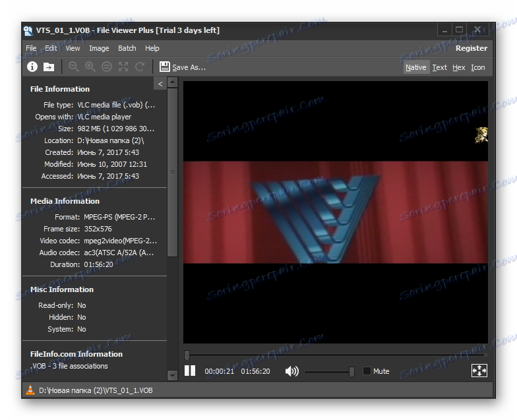The height and width of the screenshot is (420, 517).
Task: Click the Video codec mpeg2video value
Action: coord(120,241)
